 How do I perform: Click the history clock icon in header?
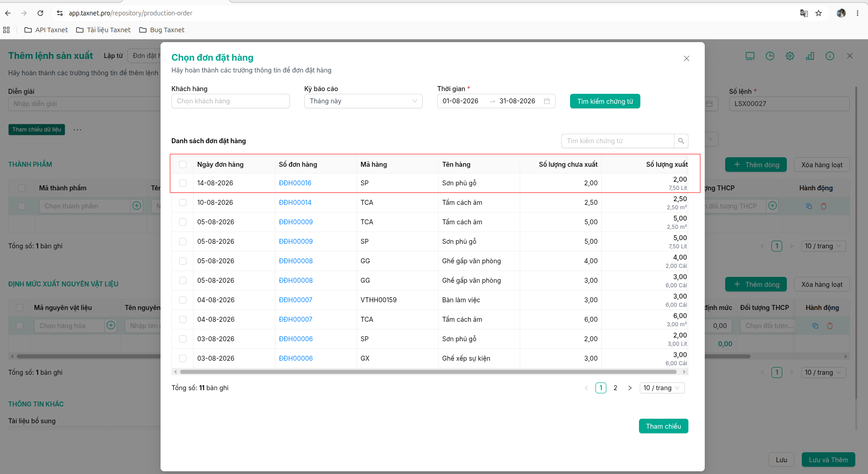[x=770, y=56]
